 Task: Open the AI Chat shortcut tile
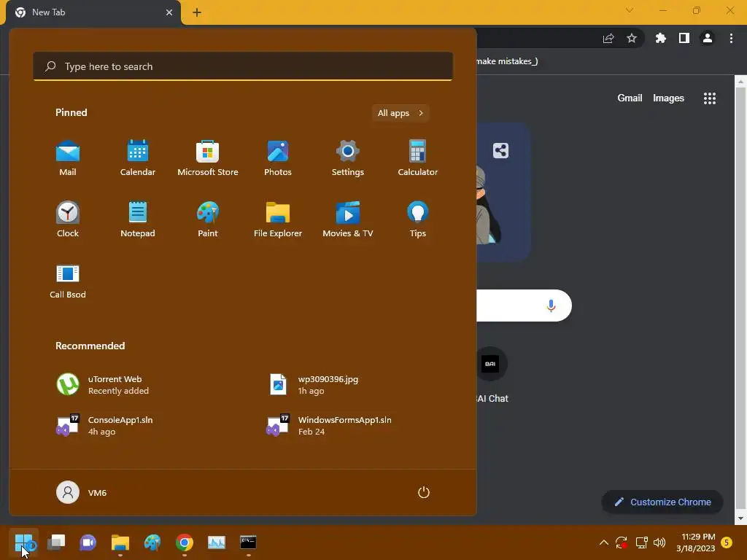tap(491, 376)
